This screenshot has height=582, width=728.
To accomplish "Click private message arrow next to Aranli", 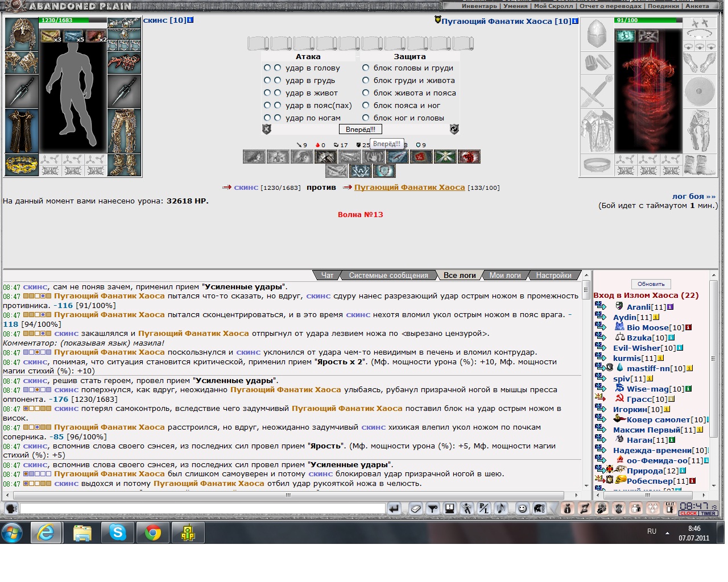I will click(x=601, y=307).
